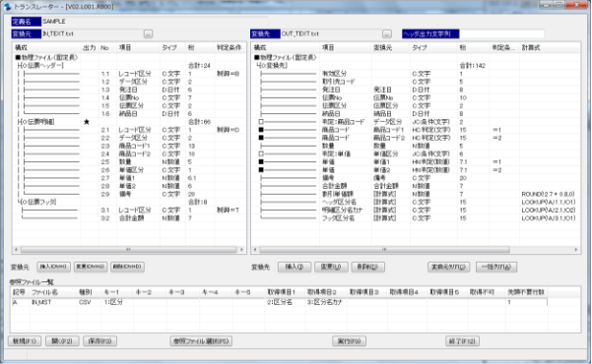Click the 判定条件 column header in source list

click(229, 47)
